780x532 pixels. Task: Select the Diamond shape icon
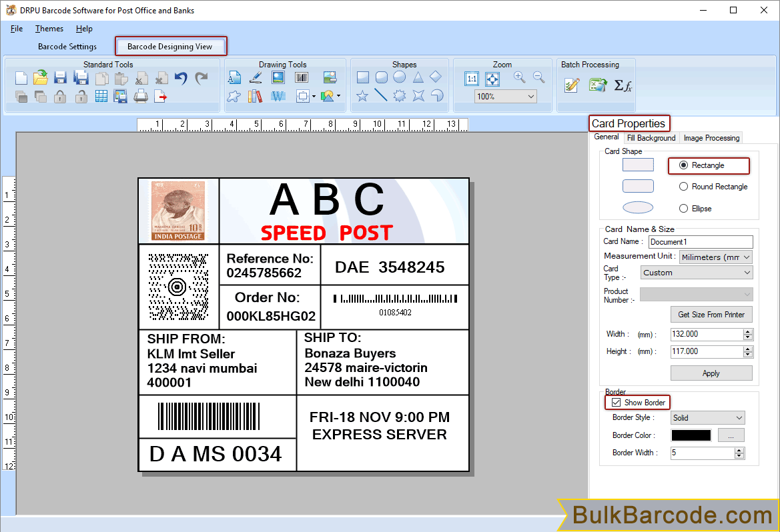click(x=436, y=77)
